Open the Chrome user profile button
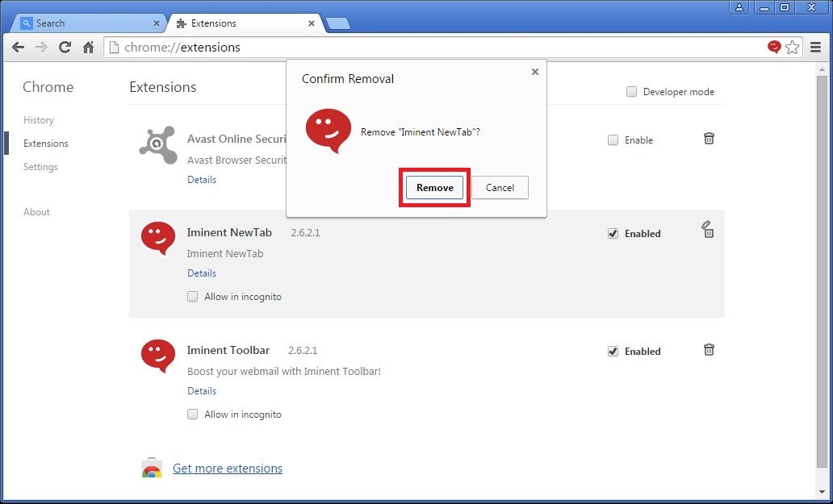This screenshot has height=504, width=833. 739,7
